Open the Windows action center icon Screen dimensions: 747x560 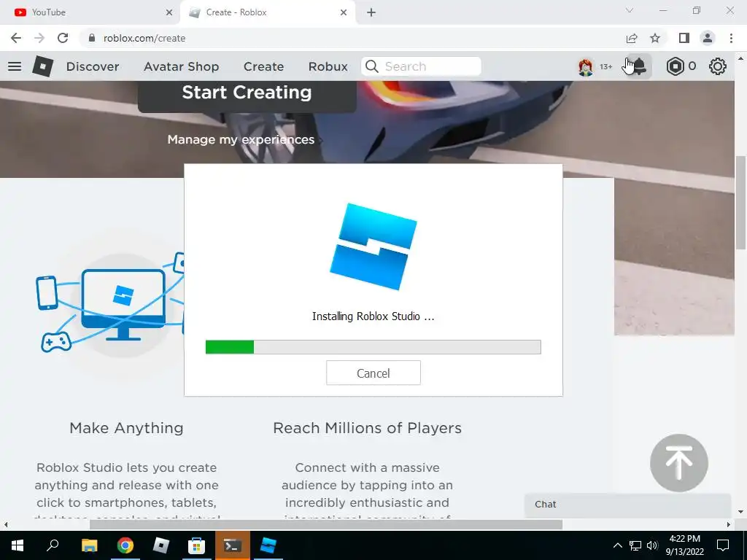[x=723, y=545]
